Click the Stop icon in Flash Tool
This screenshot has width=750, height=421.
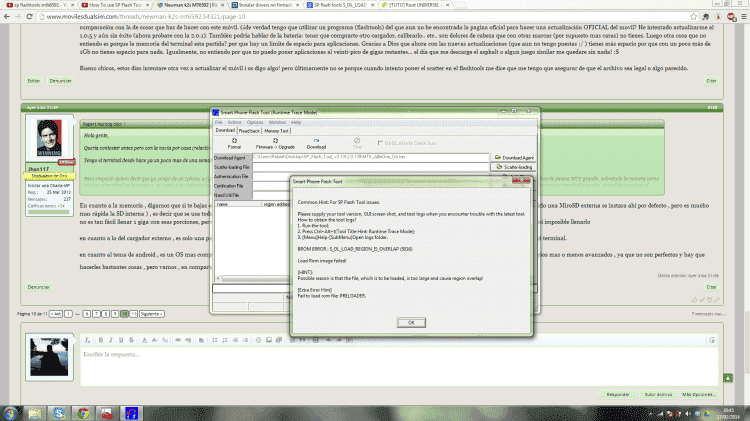[357, 143]
